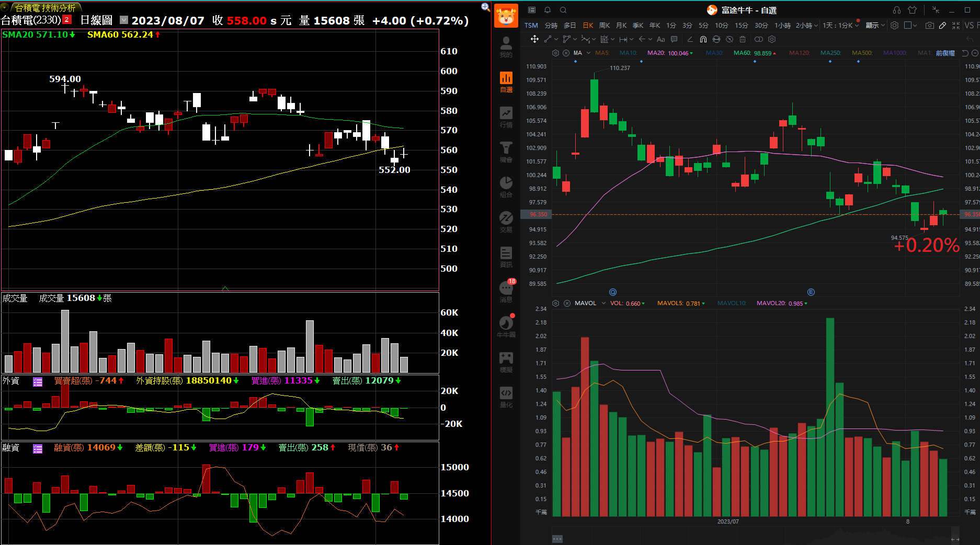Image resolution: width=980 pixels, height=545 pixels.
Task: Switch to the 分時 chart tab
Action: coord(551,25)
